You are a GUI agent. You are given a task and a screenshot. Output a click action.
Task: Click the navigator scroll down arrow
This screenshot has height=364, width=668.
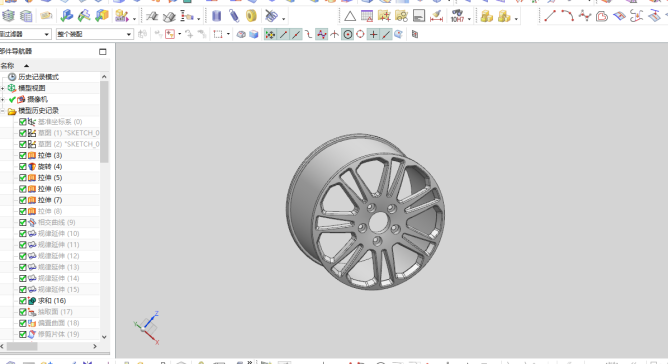tap(104, 337)
